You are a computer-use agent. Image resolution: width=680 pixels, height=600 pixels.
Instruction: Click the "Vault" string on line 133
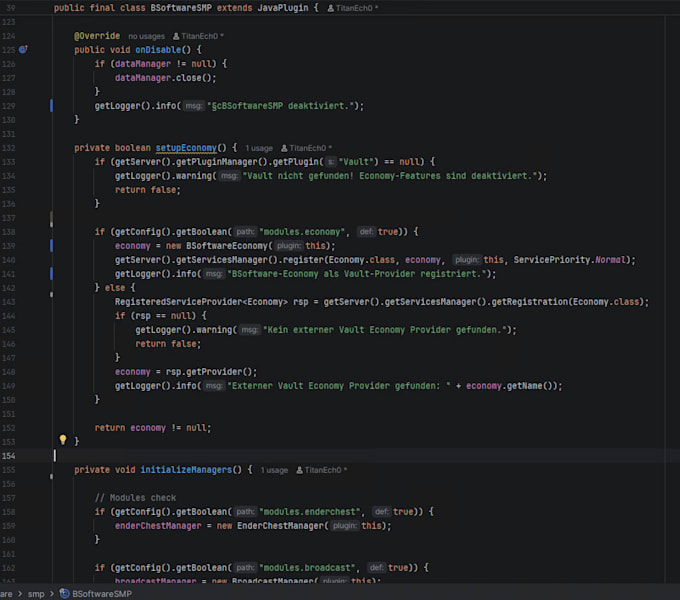pyautogui.click(x=356, y=162)
